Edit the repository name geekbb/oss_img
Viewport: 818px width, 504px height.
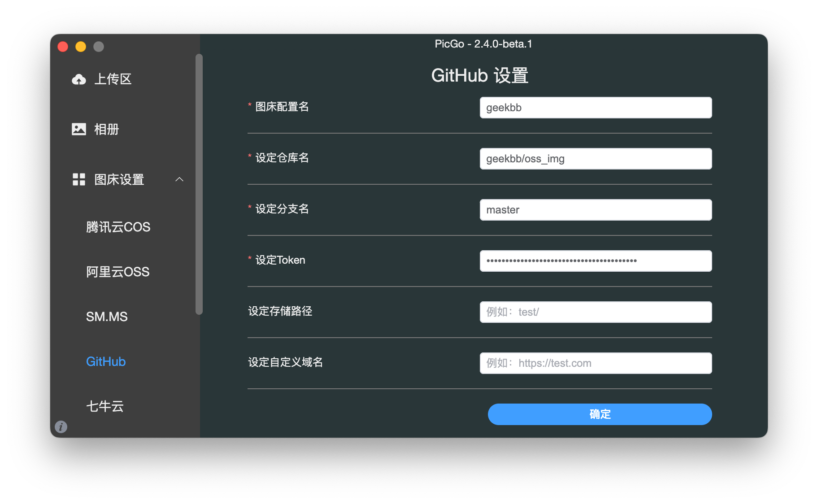click(595, 158)
